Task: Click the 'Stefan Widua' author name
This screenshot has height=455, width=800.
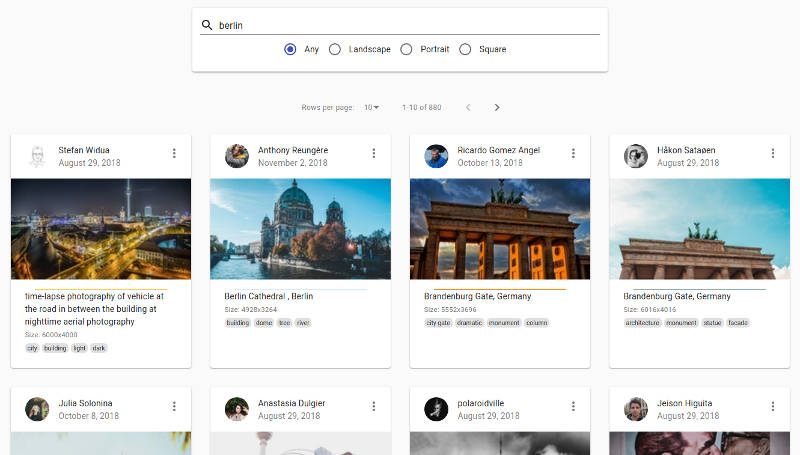Action: point(84,150)
